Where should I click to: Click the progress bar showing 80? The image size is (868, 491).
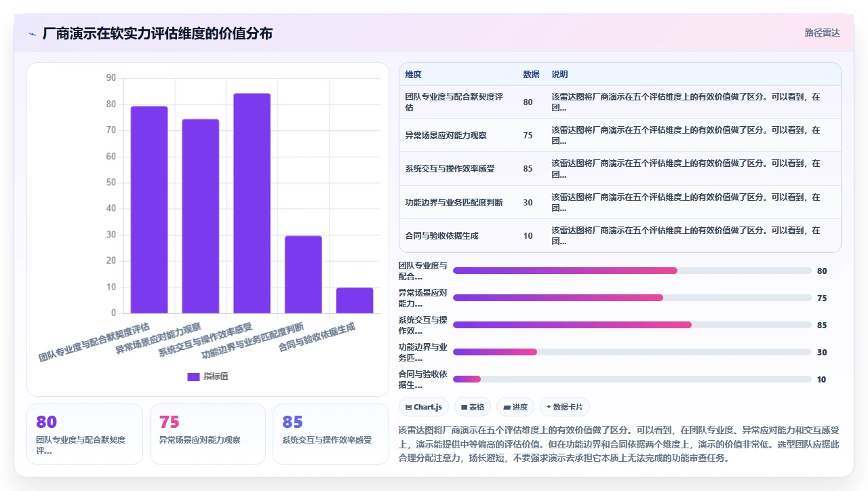[632, 271]
